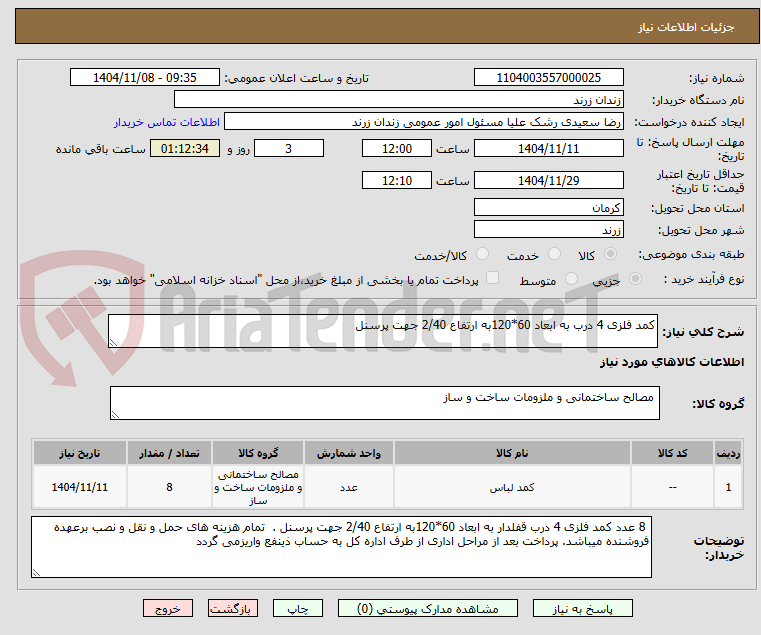Click the مصالح ساختمانی group cell in table
The image size is (761, 635).
click(x=258, y=487)
